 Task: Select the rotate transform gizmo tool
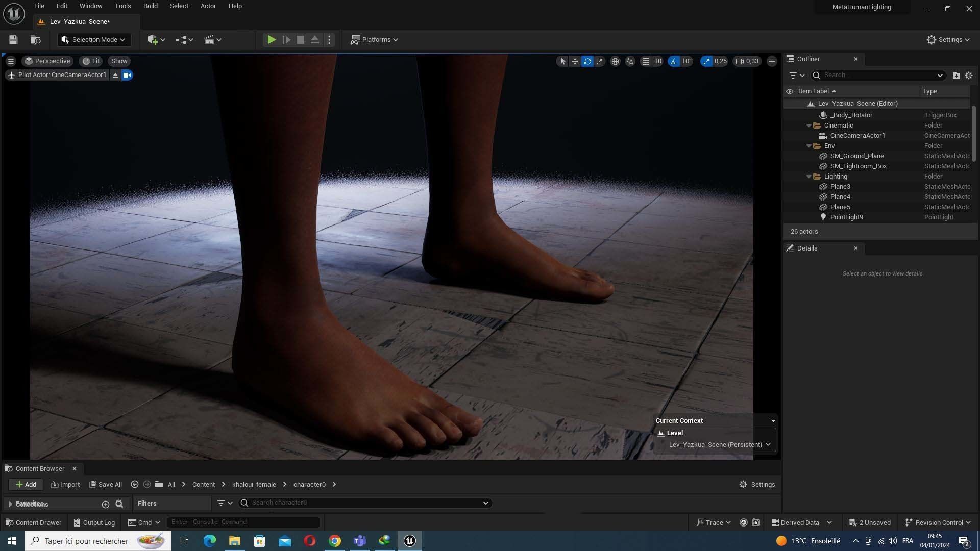click(587, 61)
